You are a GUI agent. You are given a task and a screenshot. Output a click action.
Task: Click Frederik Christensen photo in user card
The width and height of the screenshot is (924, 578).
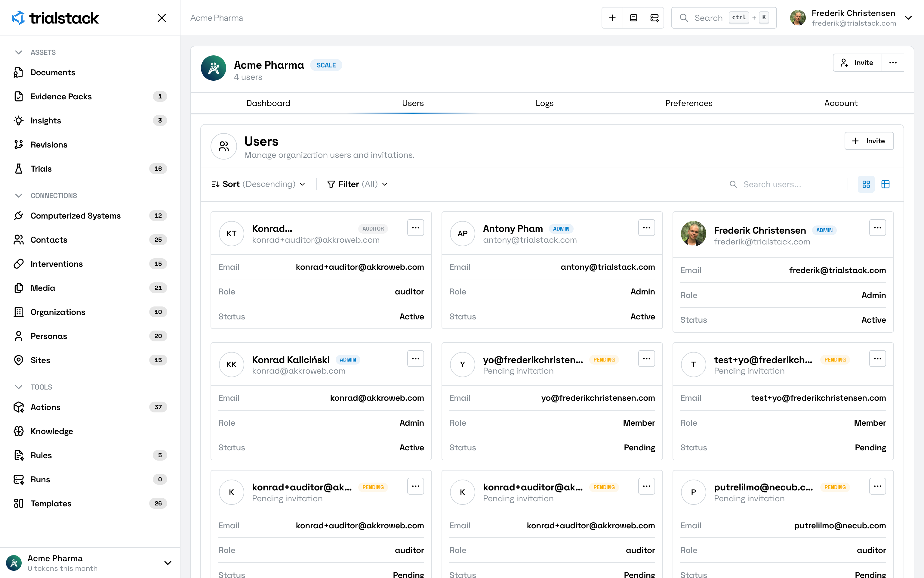(693, 234)
